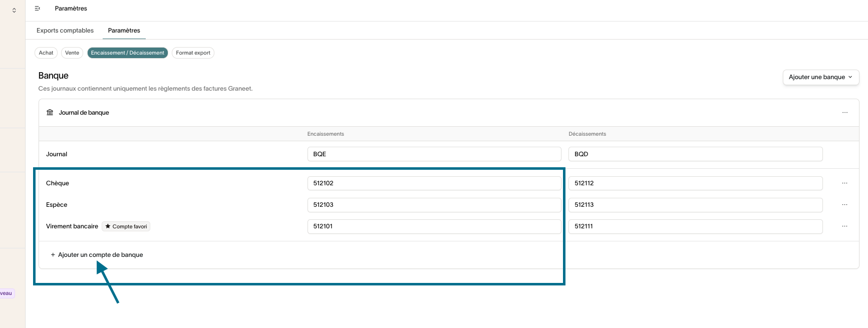Viewport: 868px width, 328px height.
Task: Click the Paramètres page title in header
Action: [71, 9]
